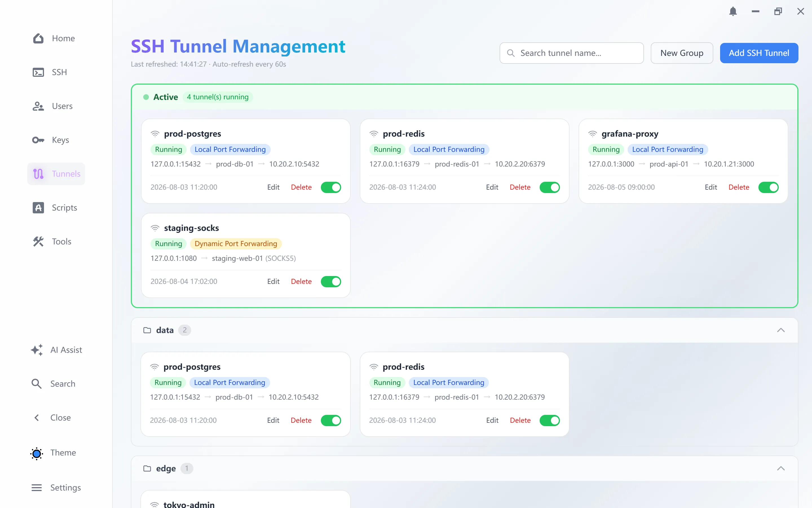Viewport: 812px width, 508px height.
Task: Collapse the data group with its chevron
Action: 781,330
